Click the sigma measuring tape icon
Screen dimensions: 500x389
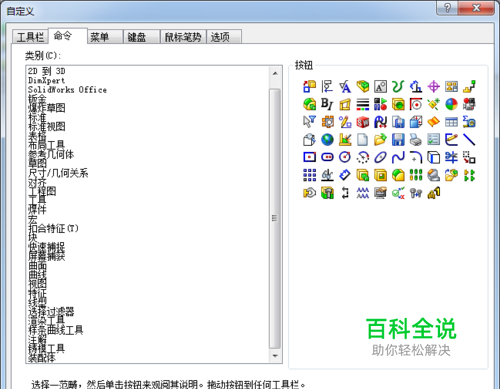[x=469, y=122]
